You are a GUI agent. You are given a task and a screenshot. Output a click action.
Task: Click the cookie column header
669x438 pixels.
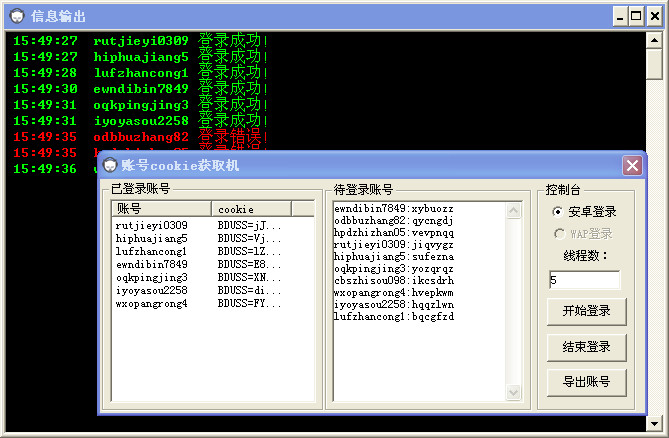coord(252,209)
